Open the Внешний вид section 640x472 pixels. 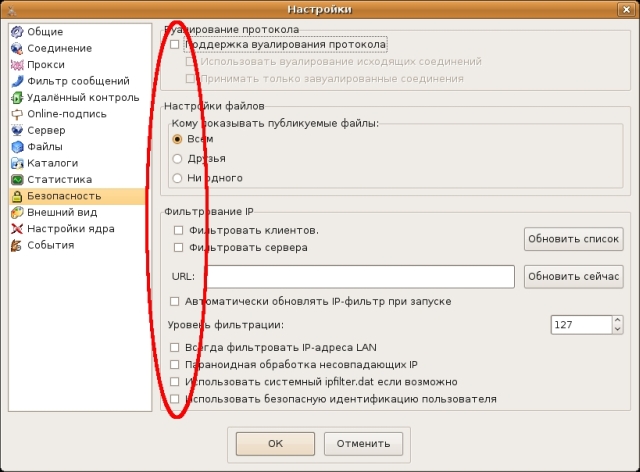coord(61,212)
